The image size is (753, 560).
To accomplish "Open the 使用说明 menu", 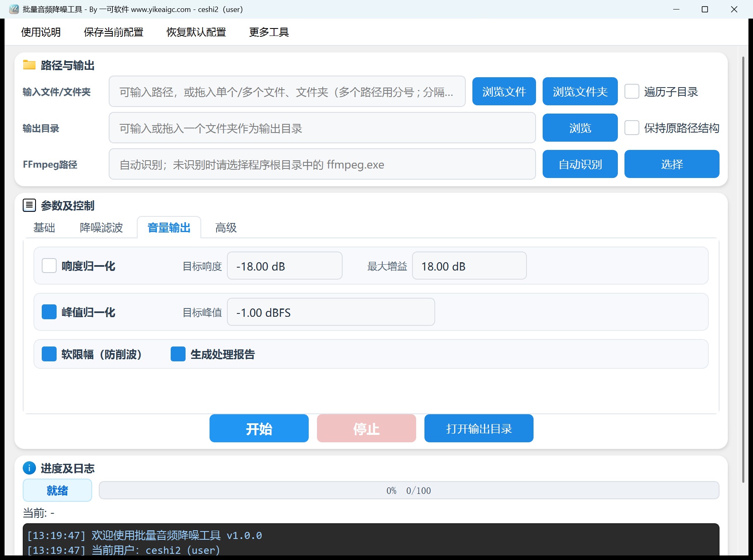I will (x=41, y=32).
